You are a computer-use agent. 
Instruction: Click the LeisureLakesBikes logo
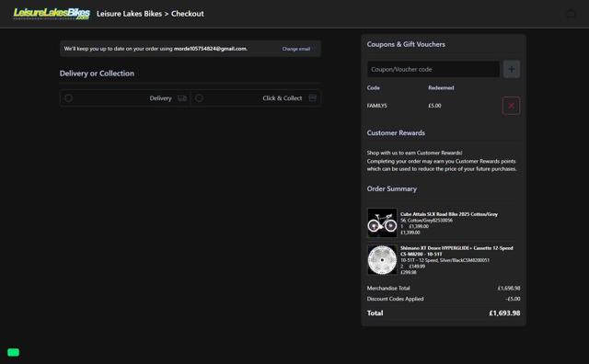[x=52, y=14]
